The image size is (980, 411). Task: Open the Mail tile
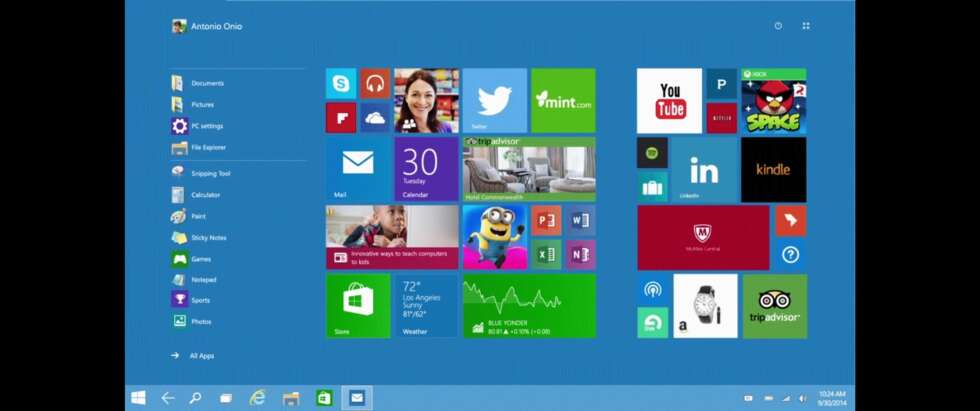(x=358, y=169)
